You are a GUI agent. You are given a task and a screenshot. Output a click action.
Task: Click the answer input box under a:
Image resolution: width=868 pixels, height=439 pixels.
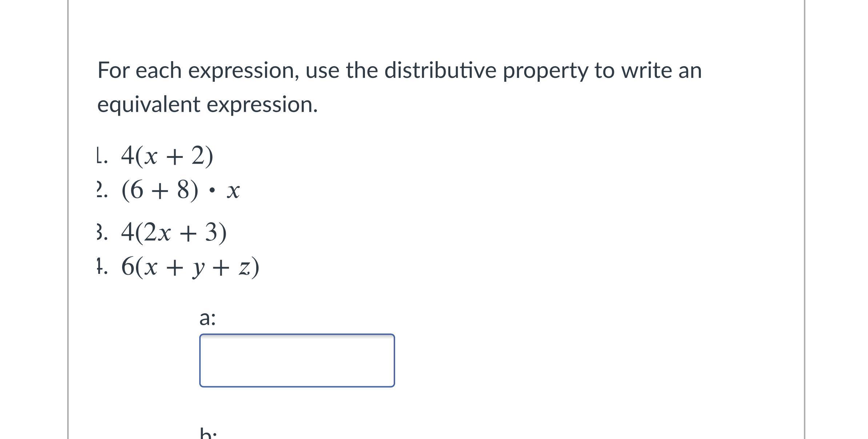pos(297,360)
